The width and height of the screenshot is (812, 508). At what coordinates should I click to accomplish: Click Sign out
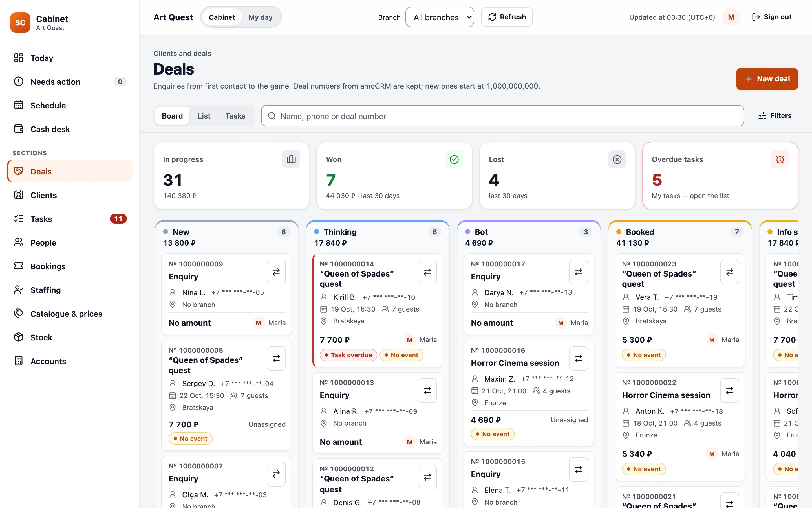point(772,17)
